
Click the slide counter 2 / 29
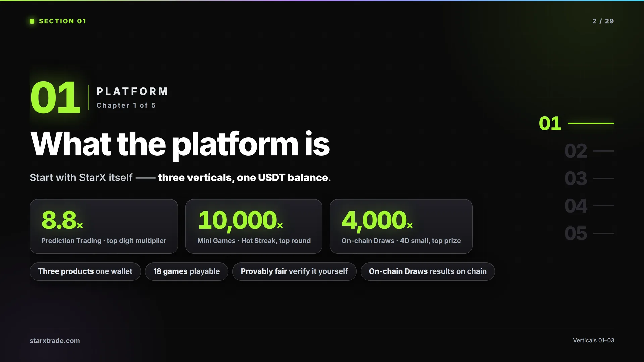click(x=603, y=21)
